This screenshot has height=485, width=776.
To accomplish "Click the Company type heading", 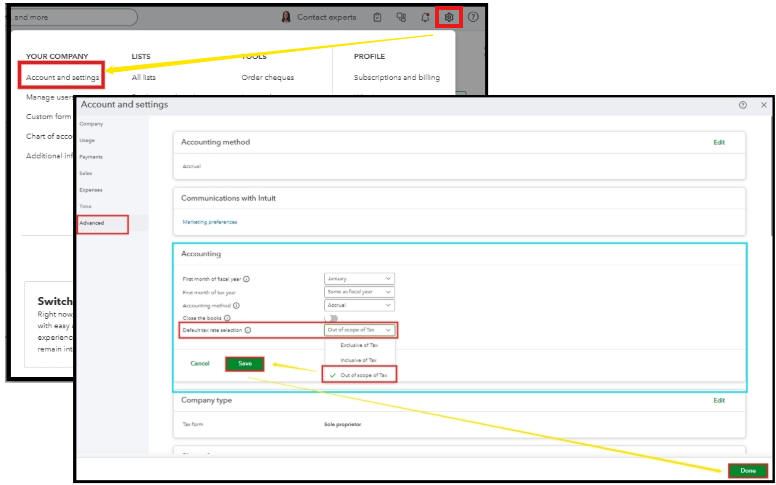I will click(206, 400).
